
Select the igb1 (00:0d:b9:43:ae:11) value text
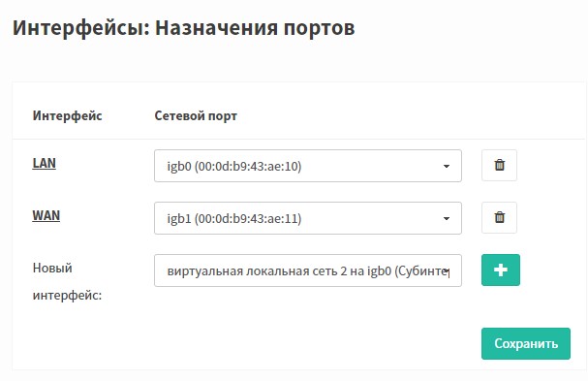coord(234,218)
